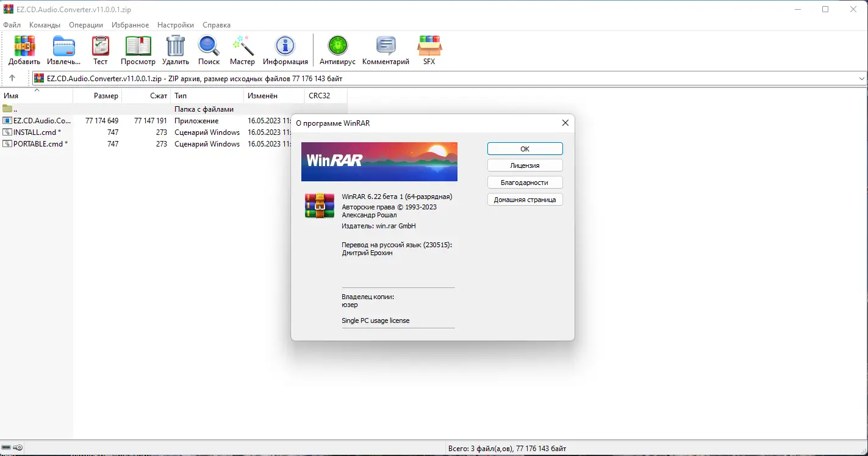The width and height of the screenshot is (868, 456).
Task: Select the PORTABLE.cmd script file icon
Action: (7, 144)
